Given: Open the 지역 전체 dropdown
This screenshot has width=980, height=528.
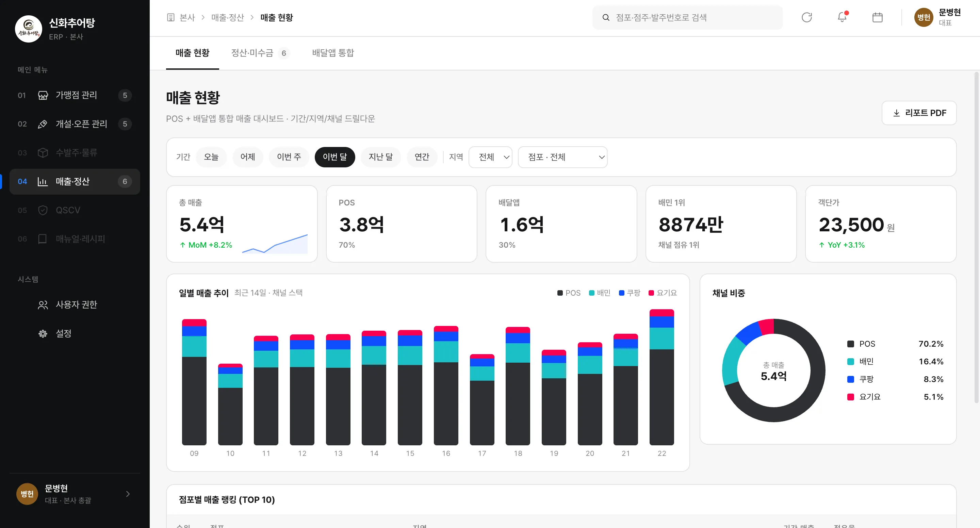Looking at the screenshot, I should (491, 157).
